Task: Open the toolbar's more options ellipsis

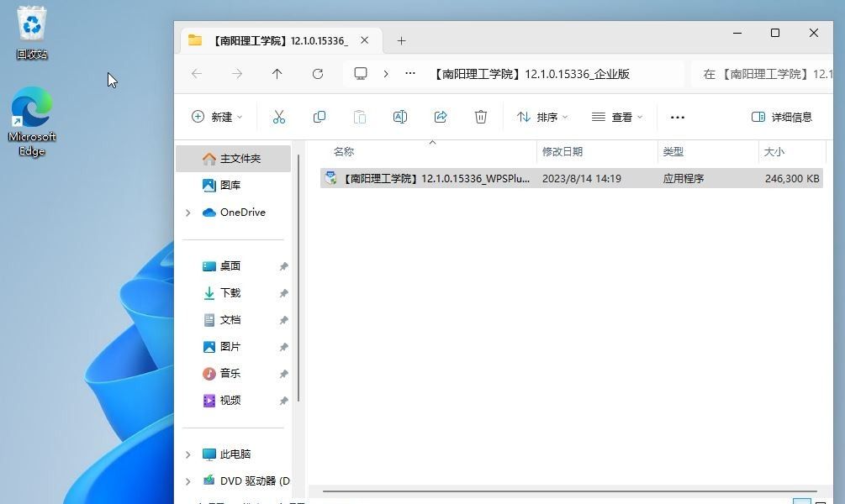Action: pyautogui.click(x=678, y=117)
